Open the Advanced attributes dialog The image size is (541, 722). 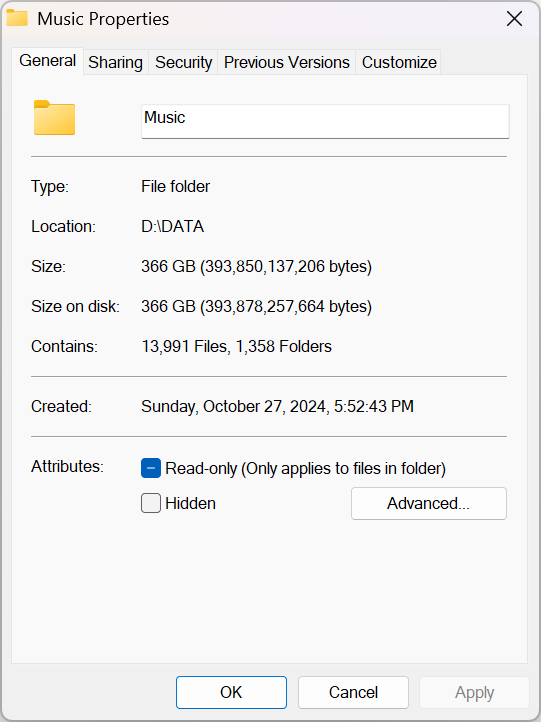[429, 503]
